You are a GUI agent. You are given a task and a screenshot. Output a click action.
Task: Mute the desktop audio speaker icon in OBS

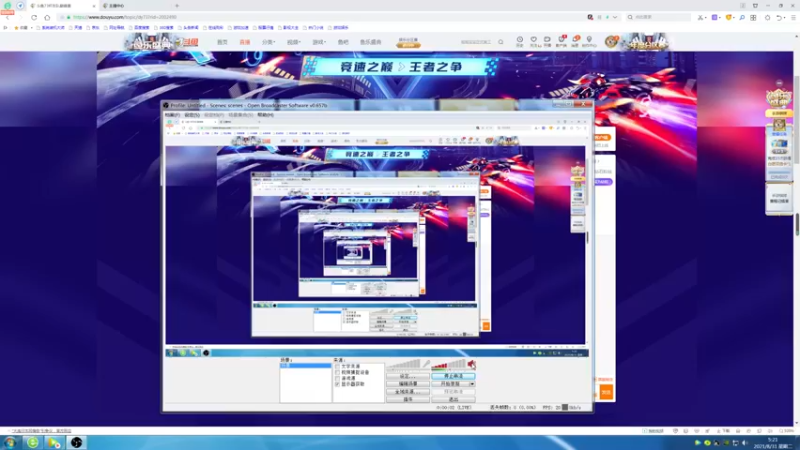(471, 364)
